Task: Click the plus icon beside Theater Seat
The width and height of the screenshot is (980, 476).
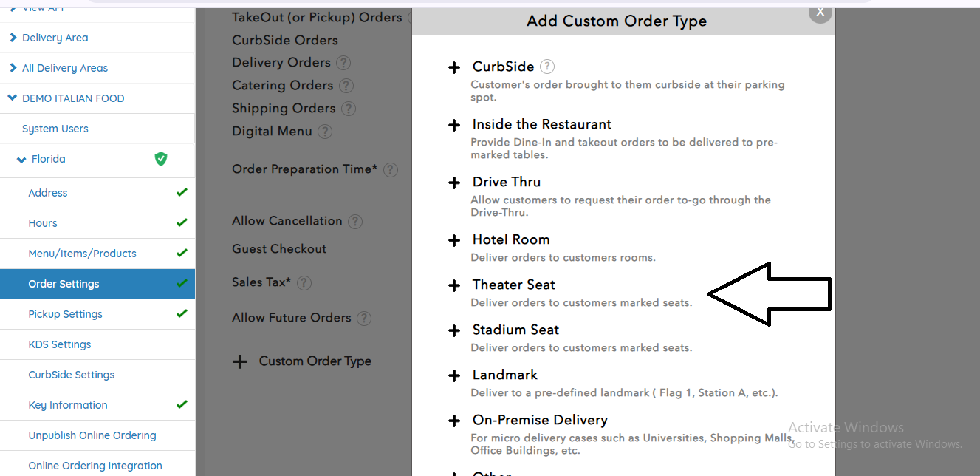Action: 454,286
